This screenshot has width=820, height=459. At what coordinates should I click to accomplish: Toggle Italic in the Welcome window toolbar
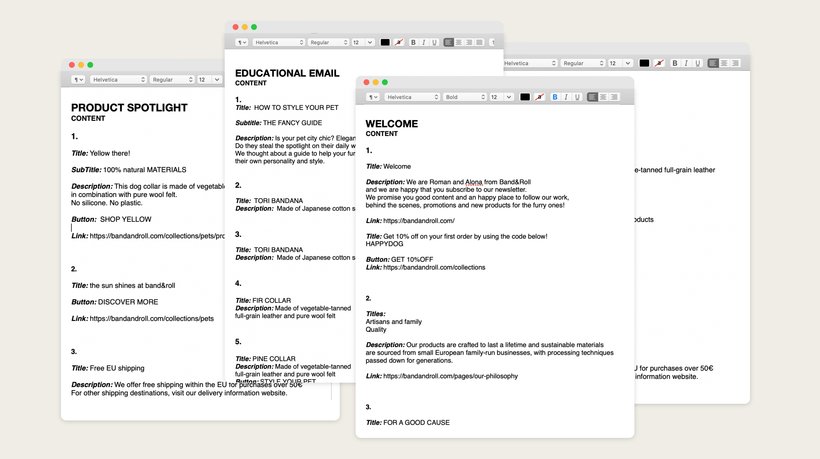pyautogui.click(x=566, y=97)
